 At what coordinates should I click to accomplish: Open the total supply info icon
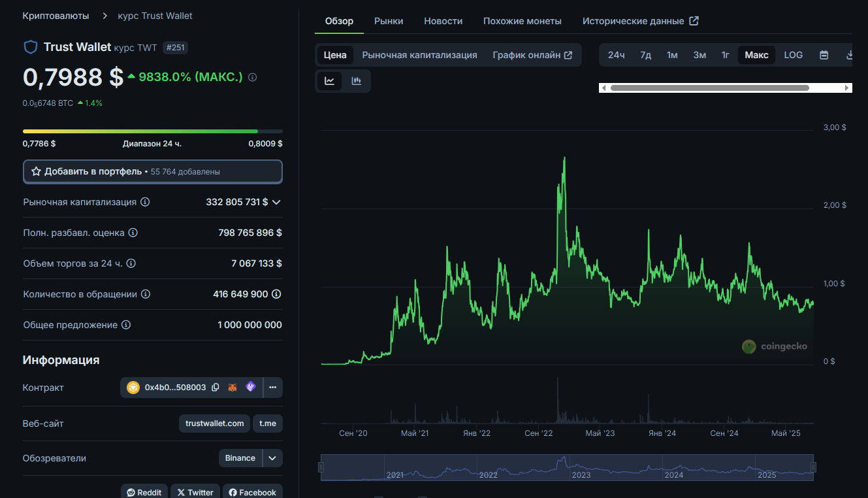tap(126, 325)
